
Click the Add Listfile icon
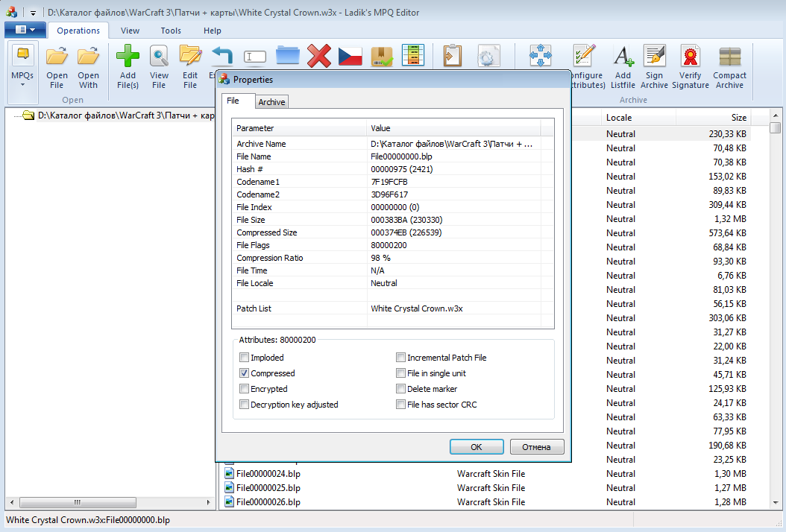(623, 56)
